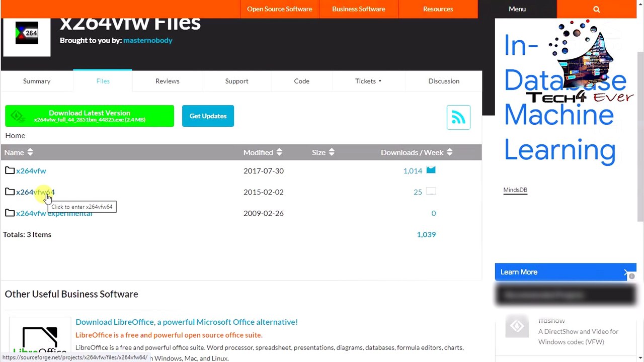Click the x264vfw folder icon

10,170
